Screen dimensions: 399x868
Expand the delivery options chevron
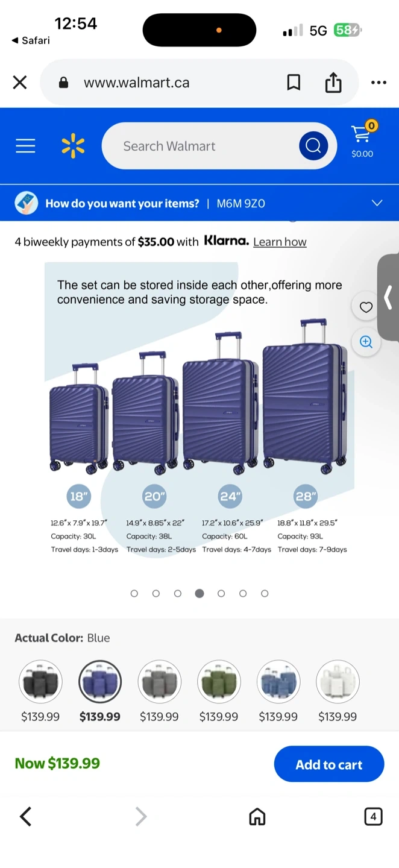coord(377,203)
